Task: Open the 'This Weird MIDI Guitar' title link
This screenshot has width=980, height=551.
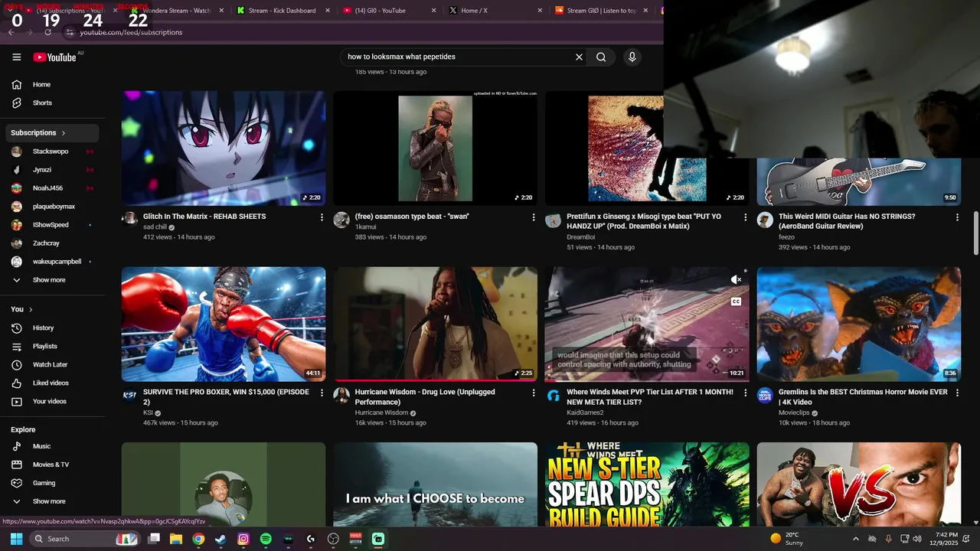Action: click(x=847, y=221)
